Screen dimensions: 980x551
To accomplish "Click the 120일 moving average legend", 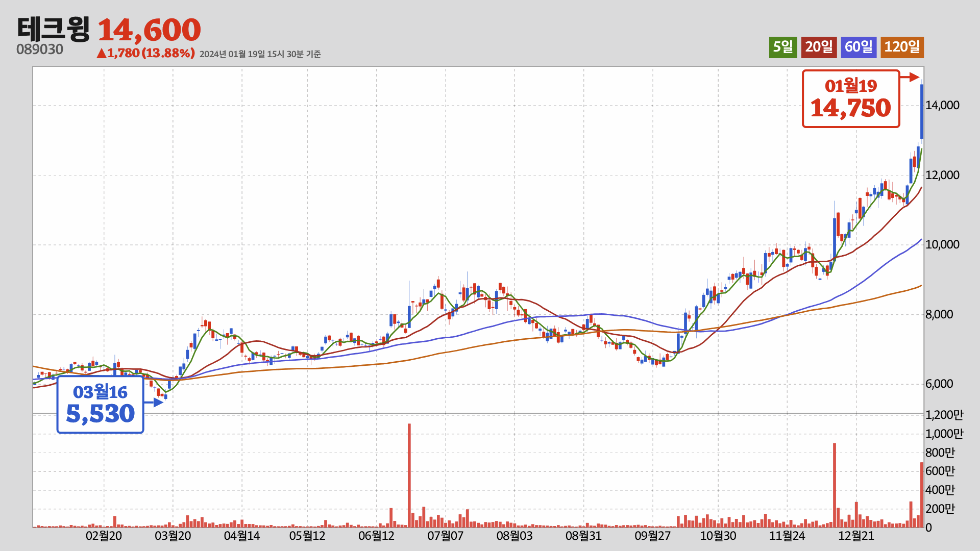I will (902, 47).
